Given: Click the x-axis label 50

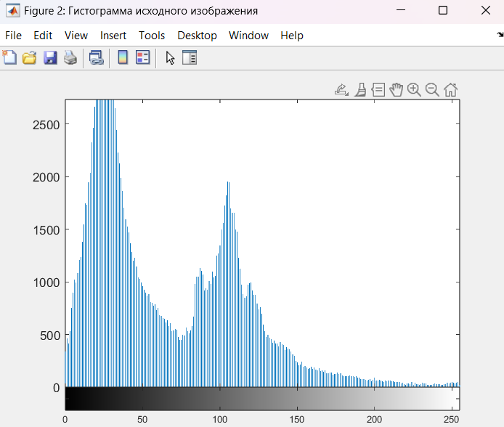Looking at the screenshot, I should (142, 419).
